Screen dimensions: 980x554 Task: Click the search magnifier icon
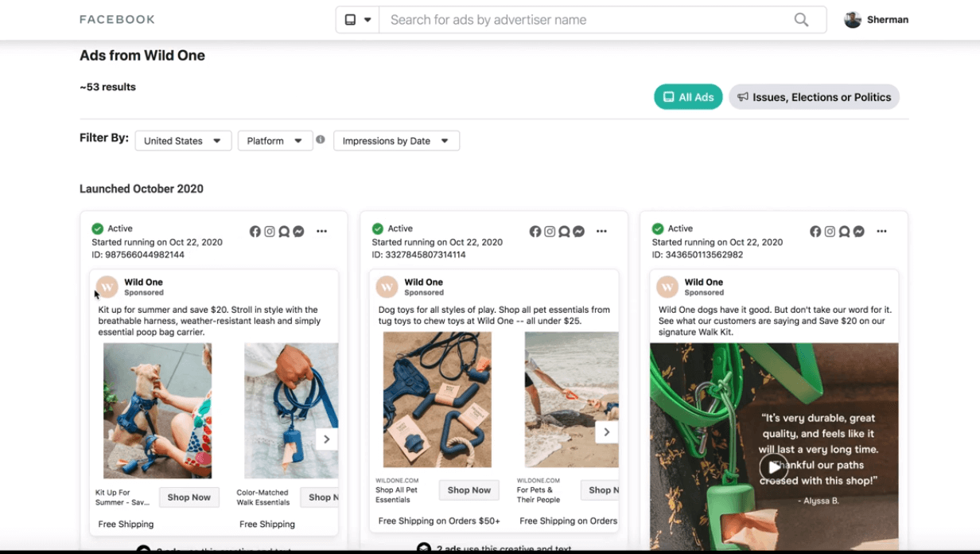click(801, 20)
